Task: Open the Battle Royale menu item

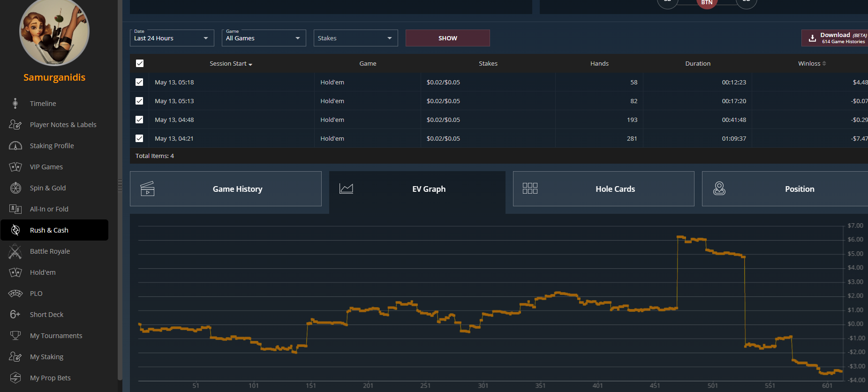Action: 54,251
